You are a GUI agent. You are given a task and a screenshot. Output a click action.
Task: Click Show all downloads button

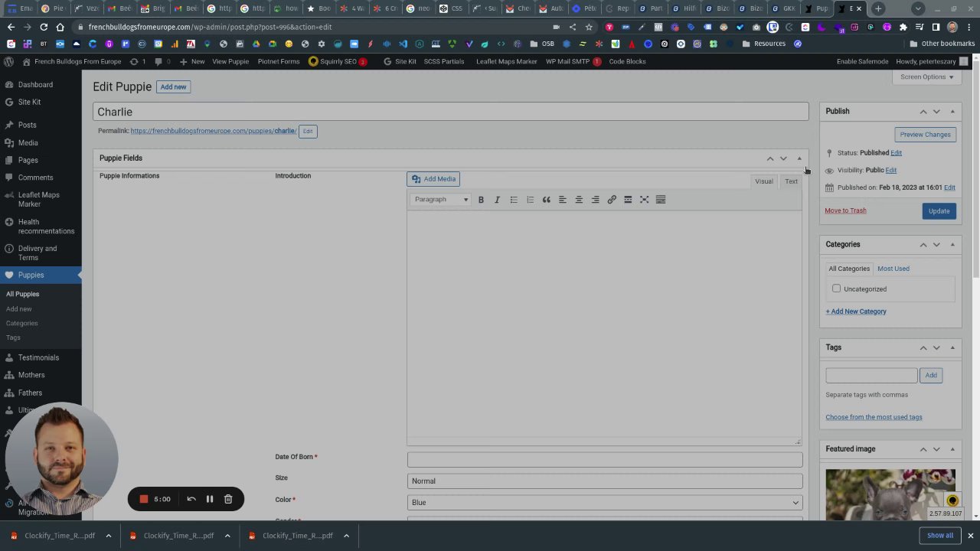(x=940, y=536)
